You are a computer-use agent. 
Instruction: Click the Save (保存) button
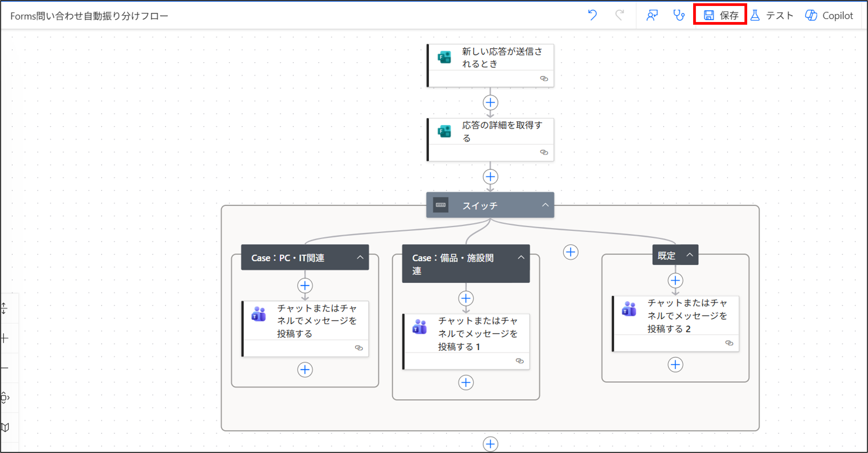720,15
